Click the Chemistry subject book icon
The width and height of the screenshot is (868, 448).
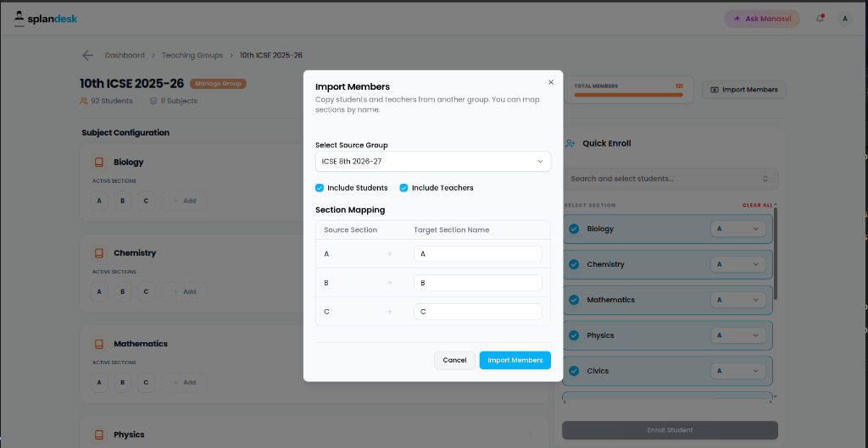(99, 252)
